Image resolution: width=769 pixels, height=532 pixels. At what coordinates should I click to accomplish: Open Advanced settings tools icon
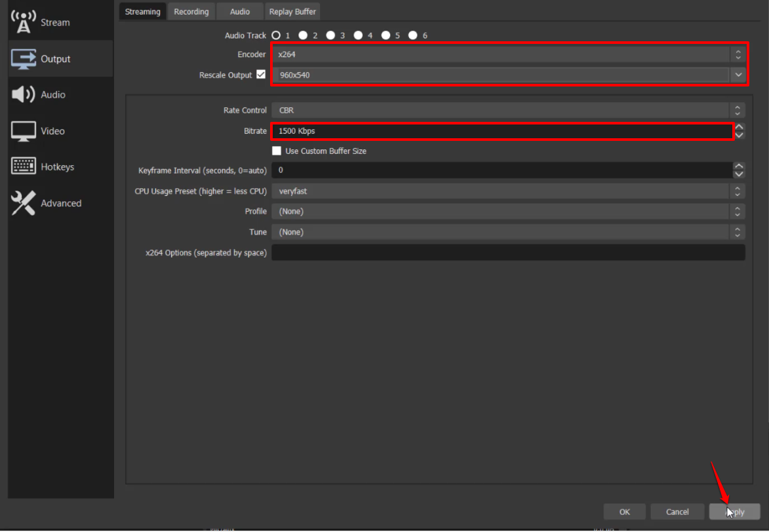coord(24,203)
